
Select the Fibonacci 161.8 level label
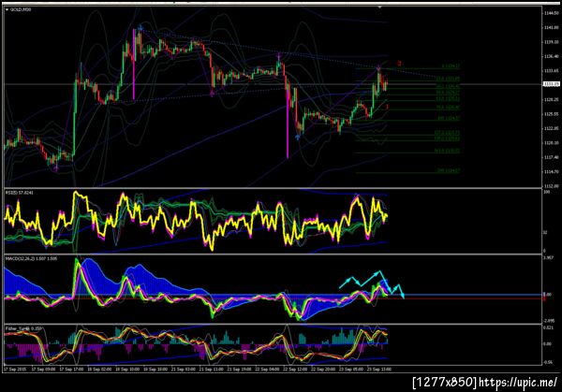point(447,151)
